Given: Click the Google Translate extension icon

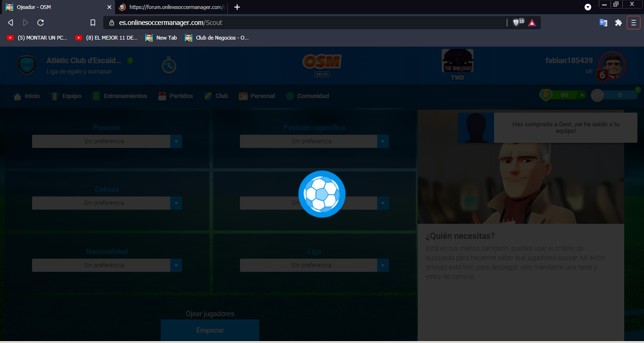Looking at the screenshot, I should coord(603,23).
